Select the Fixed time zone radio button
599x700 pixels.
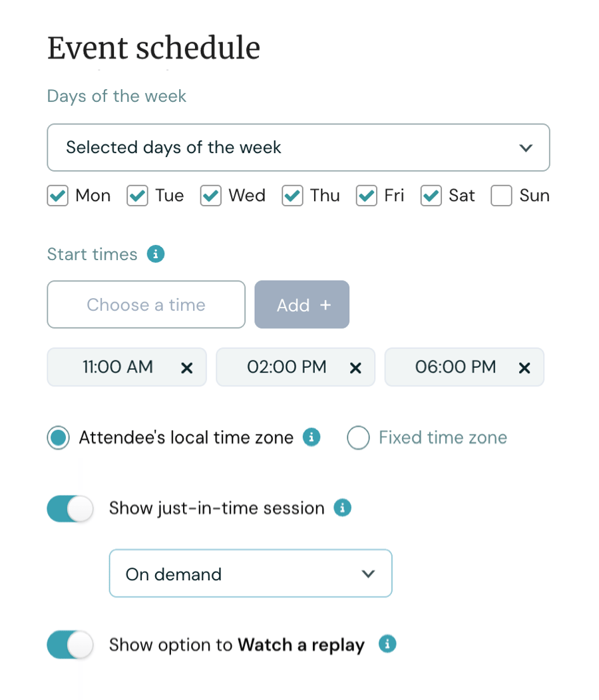358,437
